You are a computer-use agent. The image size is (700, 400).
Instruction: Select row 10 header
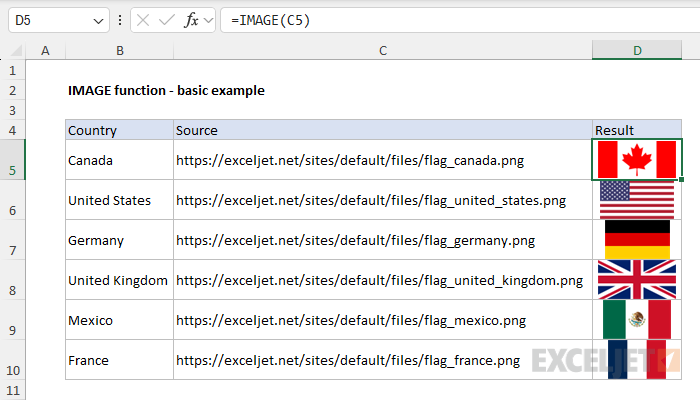point(12,360)
